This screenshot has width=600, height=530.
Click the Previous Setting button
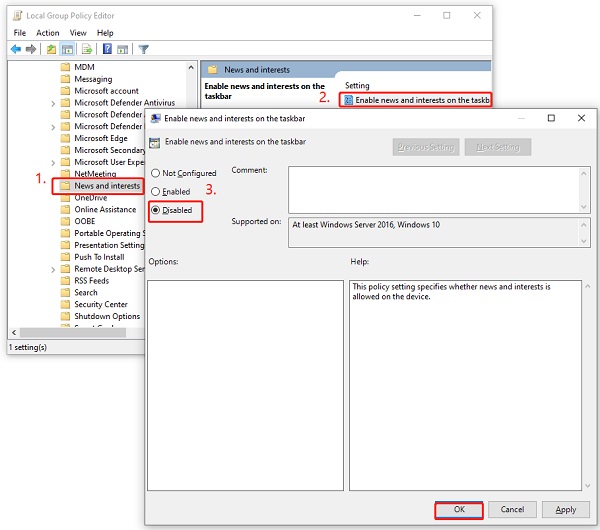(426, 147)
